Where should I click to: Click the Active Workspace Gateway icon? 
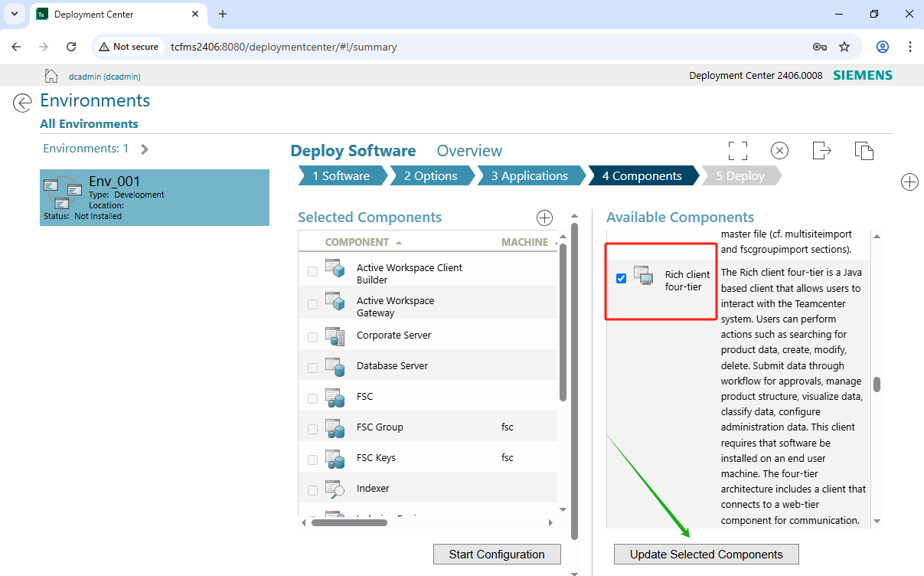pos(335,302)
